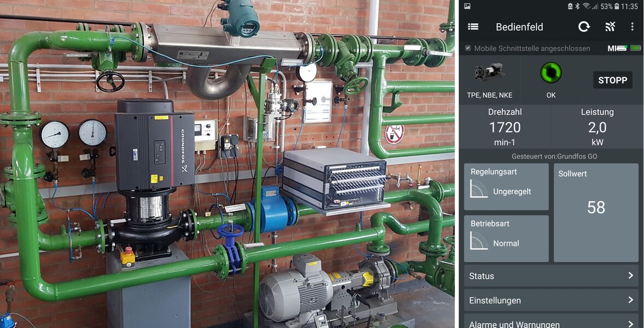Tap the Sollwert 58 value tile
The image size is (644, 328).
click(x=596, y=213)
